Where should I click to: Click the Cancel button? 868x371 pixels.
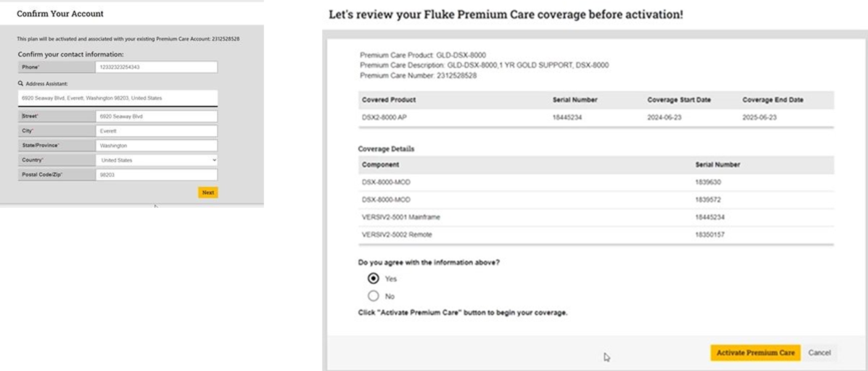[820, 353]
